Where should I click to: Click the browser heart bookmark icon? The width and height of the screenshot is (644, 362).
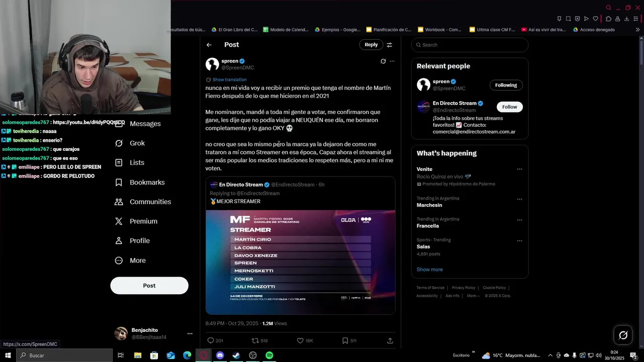pos(595,19)
